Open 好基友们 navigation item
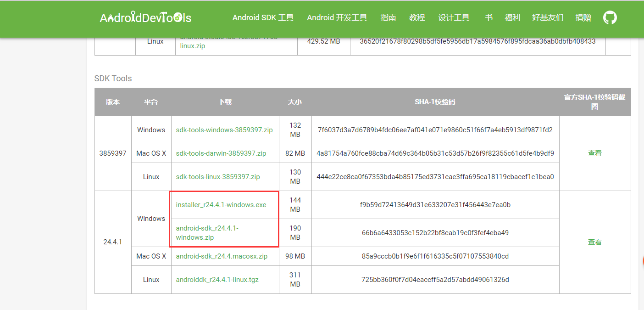644x310 pixels. click(x=548, y=18)
